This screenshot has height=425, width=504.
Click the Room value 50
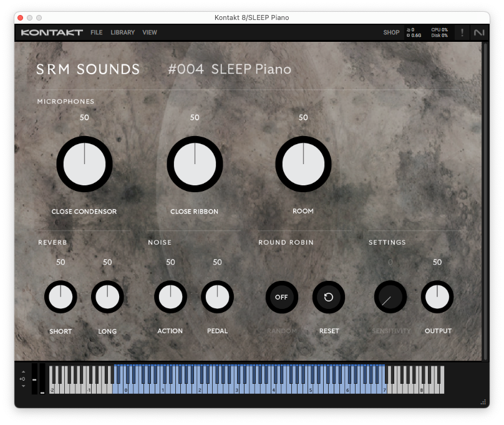tap(303, 117)
